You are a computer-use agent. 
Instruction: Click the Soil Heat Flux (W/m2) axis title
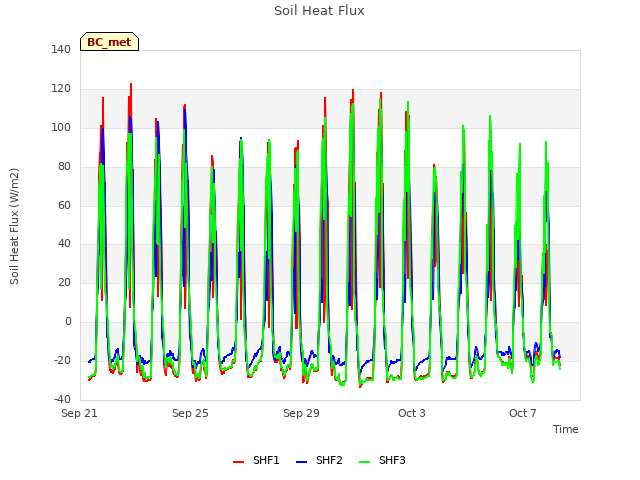coord(14,226)
